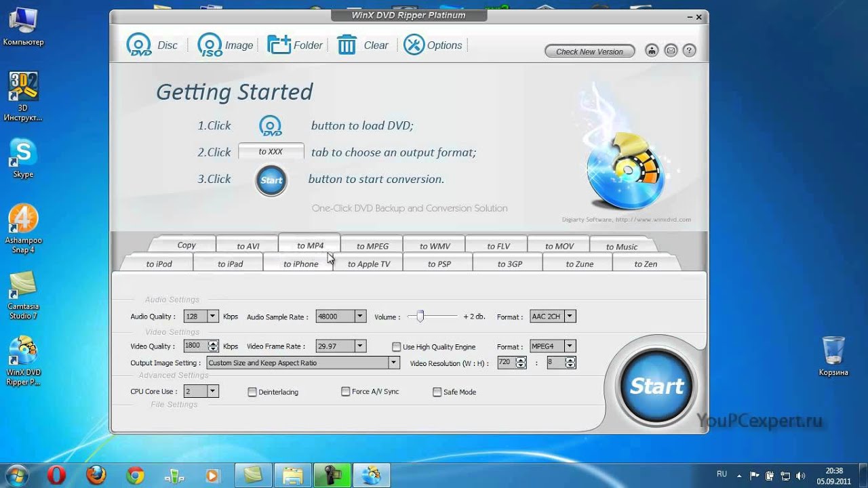Click the RU language indicator in tray
Image resolution: width=868 pixels, height=488 pixels.
(722, 474)
